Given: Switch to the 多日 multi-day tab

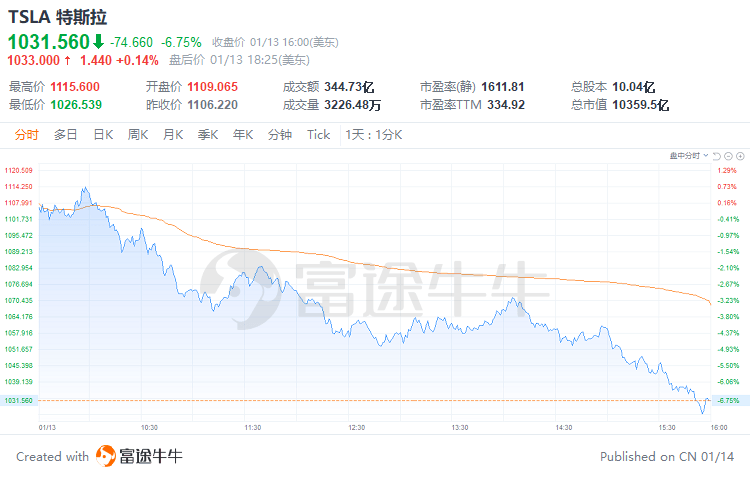Looking at the screenshot, I should point(66,135).
